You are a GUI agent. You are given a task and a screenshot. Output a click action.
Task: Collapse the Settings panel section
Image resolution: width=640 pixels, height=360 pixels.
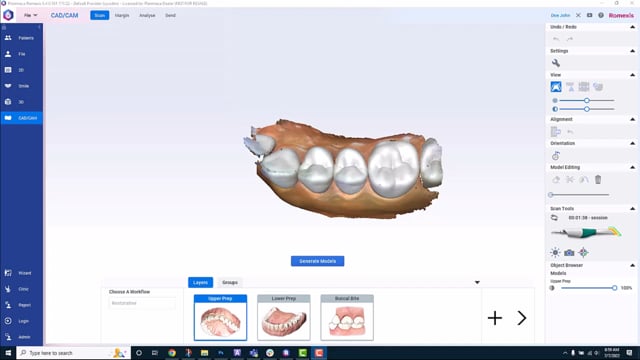632,51
